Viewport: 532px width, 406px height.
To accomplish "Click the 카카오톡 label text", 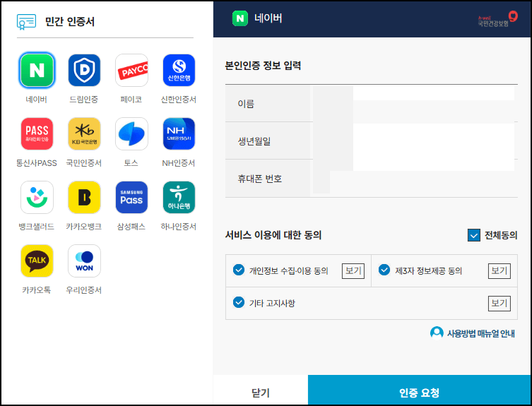I will click(x=36, y=290).
